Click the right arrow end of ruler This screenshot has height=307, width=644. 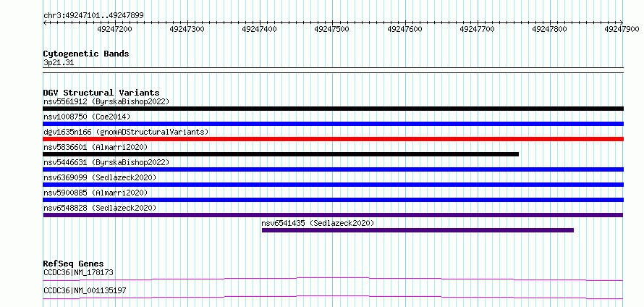click(x=622, y=23)
